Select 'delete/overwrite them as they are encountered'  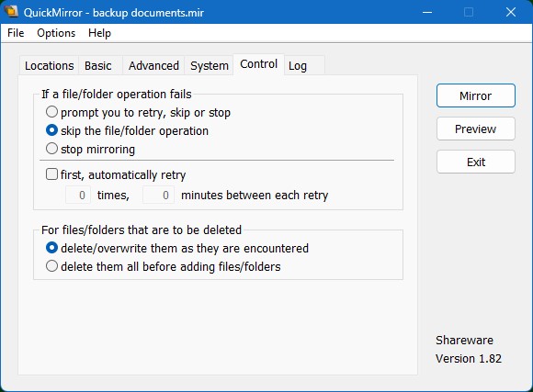click(177, 248)
